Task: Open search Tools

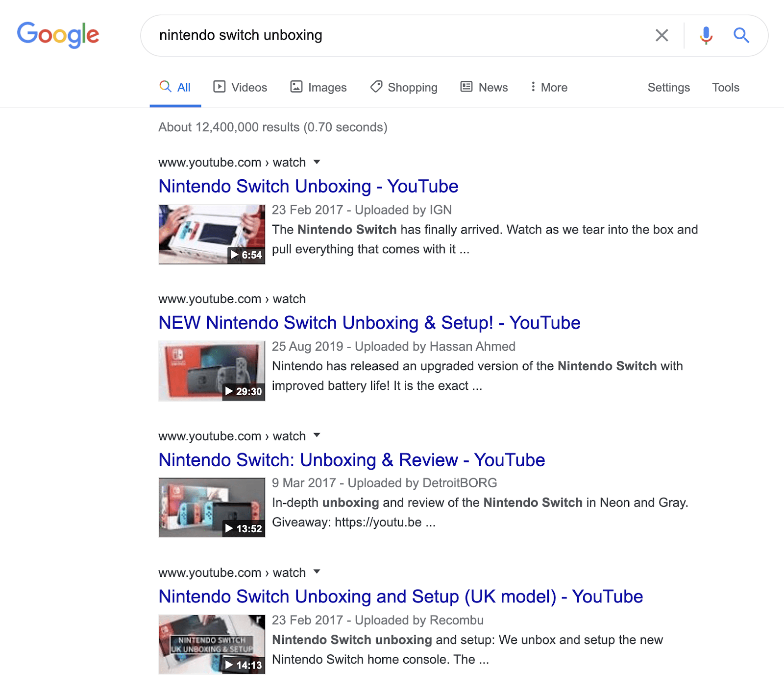Action: point(725,87)
